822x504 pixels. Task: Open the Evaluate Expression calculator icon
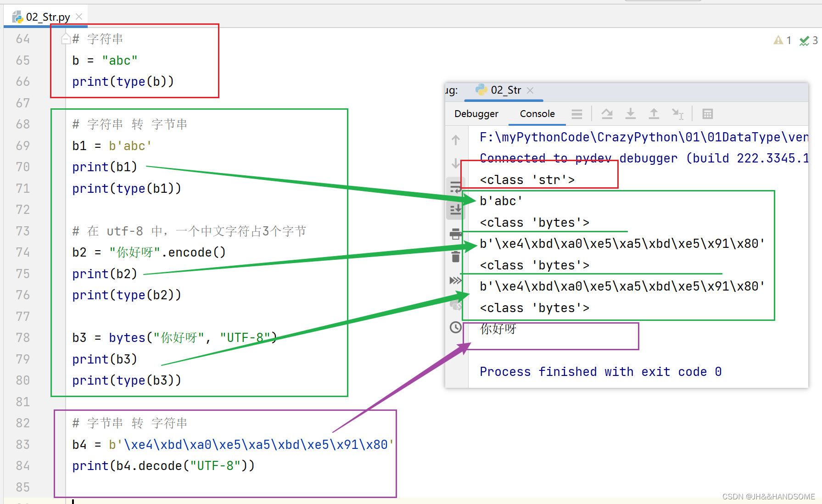click(x=707, y=114)
